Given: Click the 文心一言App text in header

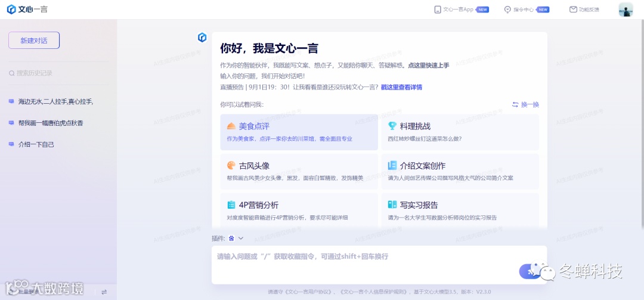Looking at the screenshot, I should click(x=458, y=10).
